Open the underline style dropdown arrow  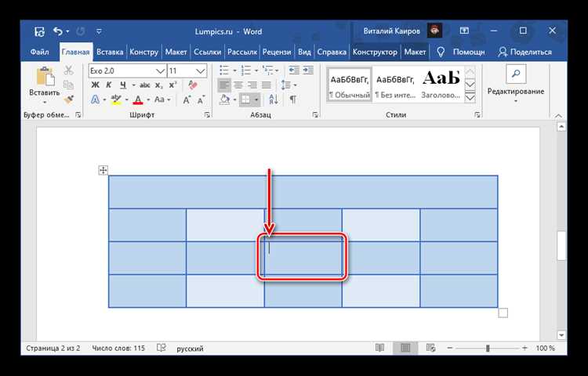click(133, 85)
